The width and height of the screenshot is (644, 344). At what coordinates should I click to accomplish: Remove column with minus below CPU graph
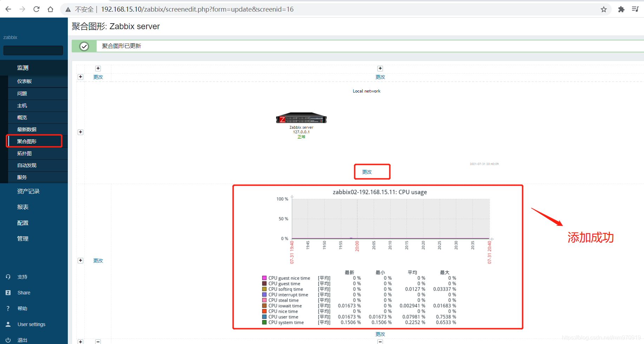[x=380, y=342]
